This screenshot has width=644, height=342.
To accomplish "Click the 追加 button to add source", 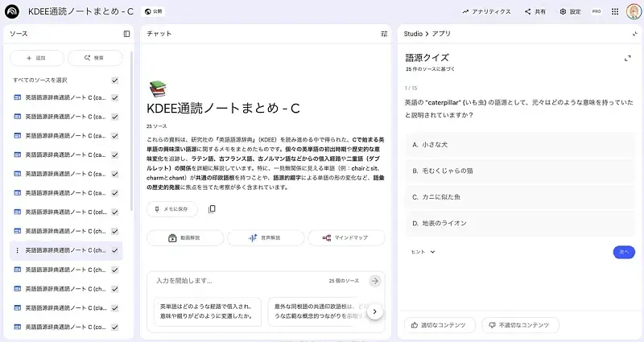I will click(x=36, y=58).
